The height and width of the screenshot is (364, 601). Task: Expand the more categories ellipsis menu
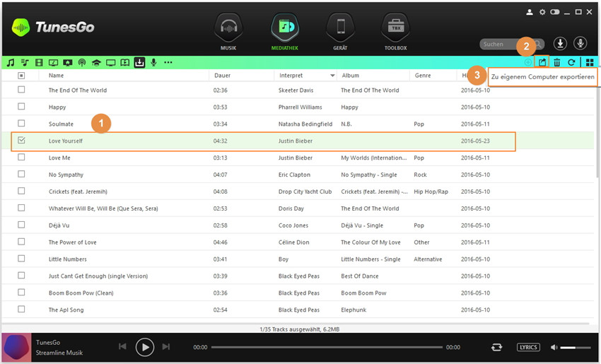point(168,62)
